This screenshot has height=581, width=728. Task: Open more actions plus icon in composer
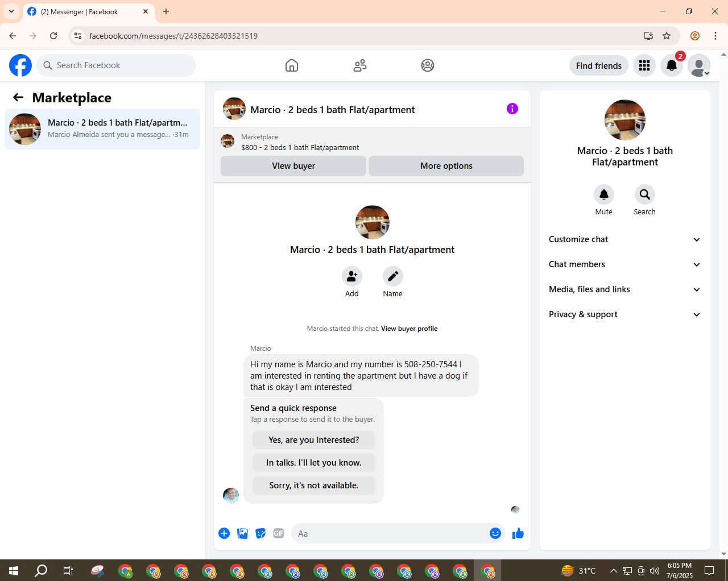pyautogui.click(x=224, y=533)
